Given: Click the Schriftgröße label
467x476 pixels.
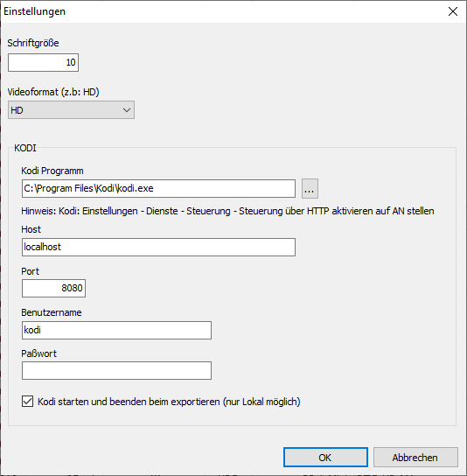Looking at the screenshot, I should coord(33,43).
